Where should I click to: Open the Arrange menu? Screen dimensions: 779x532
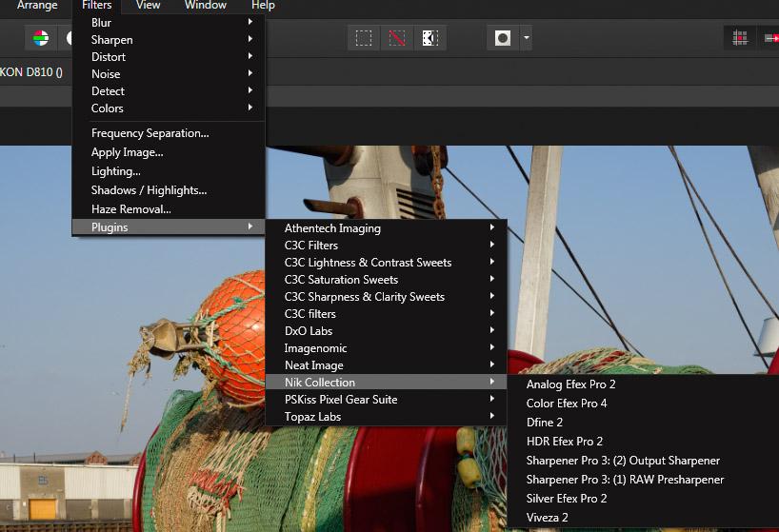tap(37, 6)
